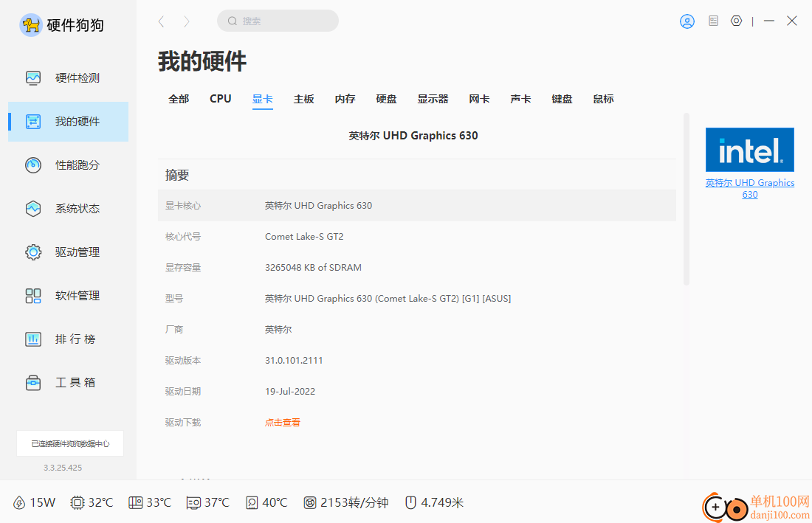Switch to the 主板 tab
The image size is (812, 523).
[x=304, y=99]
